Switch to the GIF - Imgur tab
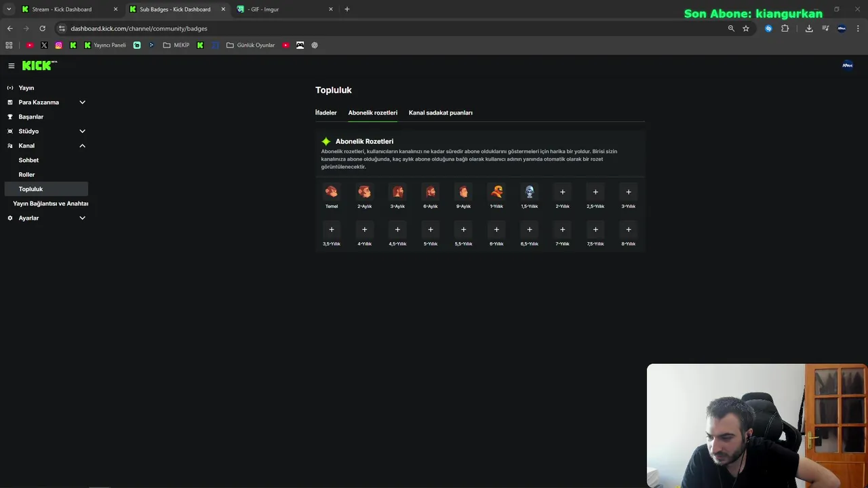The height and width of the screenshot is (488, 868). pos(285,9)
